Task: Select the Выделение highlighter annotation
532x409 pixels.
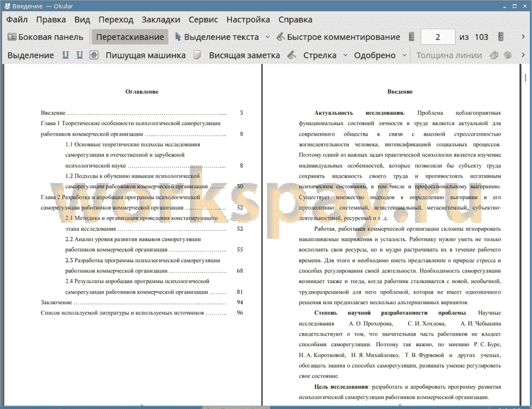Action: (x=30, y=55)
